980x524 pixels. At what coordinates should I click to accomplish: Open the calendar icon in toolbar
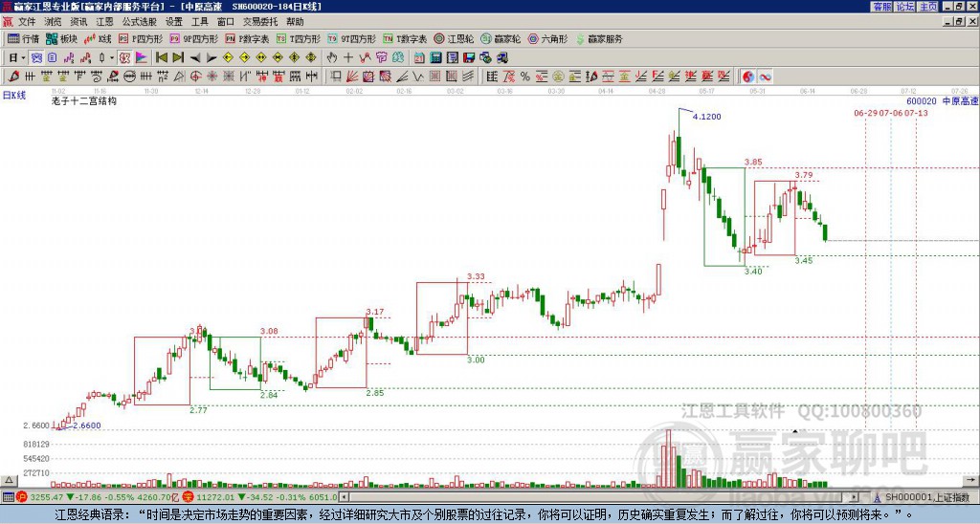419,58
